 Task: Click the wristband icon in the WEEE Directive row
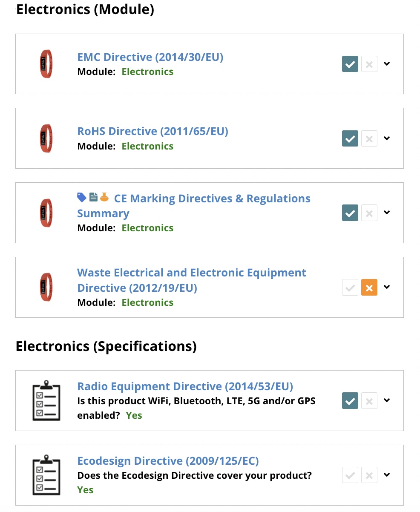[x=46, y=287]
